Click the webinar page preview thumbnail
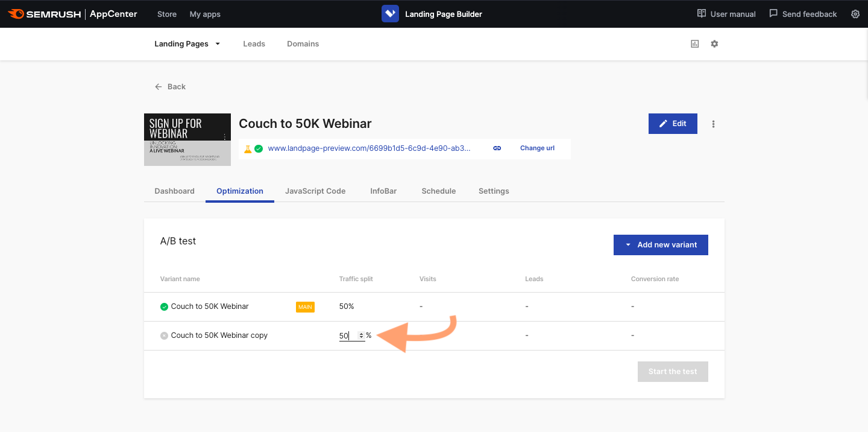Image resolution: width=868 pixels, height=432 pixels. (187, 139)
